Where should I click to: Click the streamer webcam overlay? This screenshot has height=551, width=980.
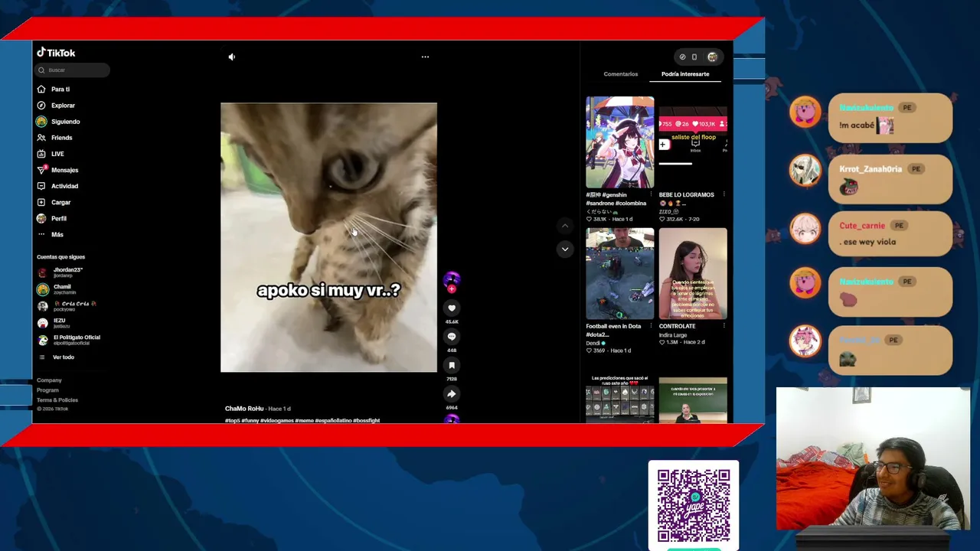click(873, 458)
